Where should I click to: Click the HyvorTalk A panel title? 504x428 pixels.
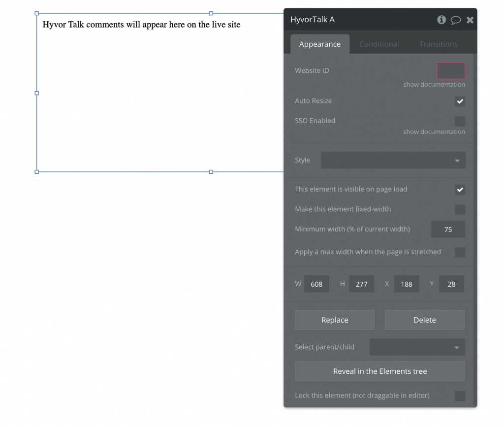point(313,20)
